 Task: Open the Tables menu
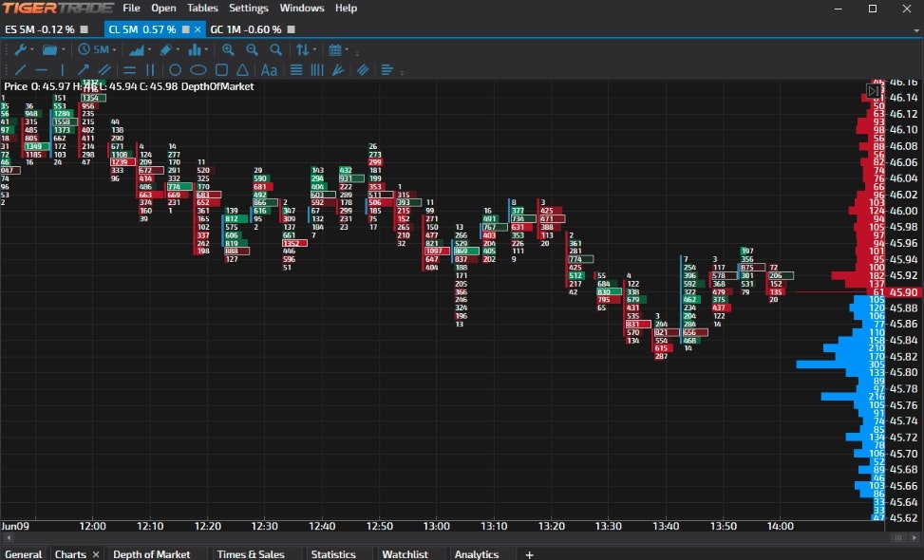click(x=202, y=8)
